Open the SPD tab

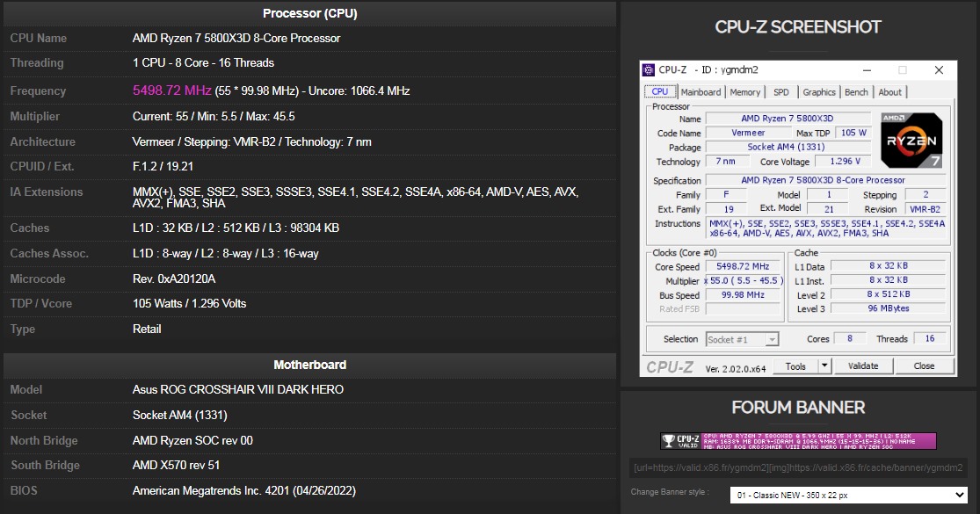(781, 91)
